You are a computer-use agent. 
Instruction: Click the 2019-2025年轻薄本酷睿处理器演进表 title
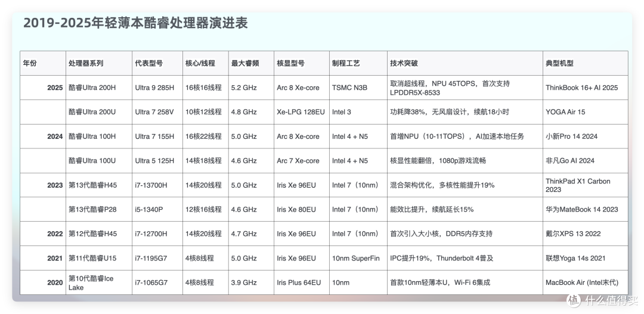coord(136,23)
